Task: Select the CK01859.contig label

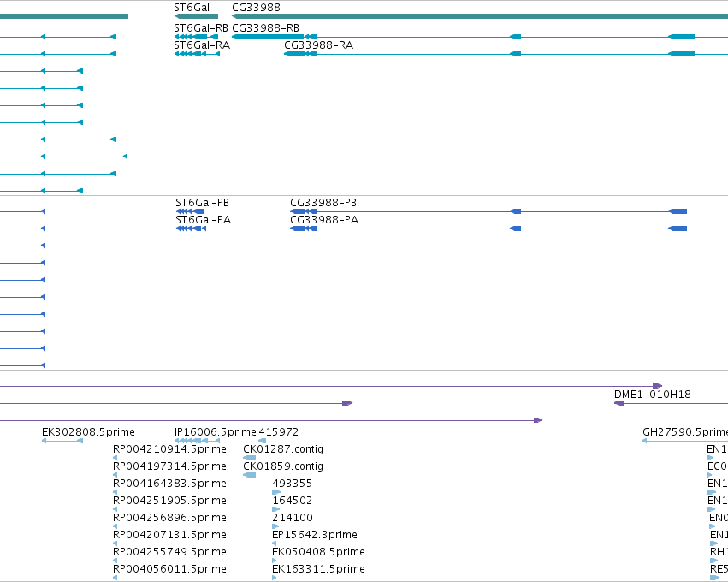Action: tap(283, 466)
